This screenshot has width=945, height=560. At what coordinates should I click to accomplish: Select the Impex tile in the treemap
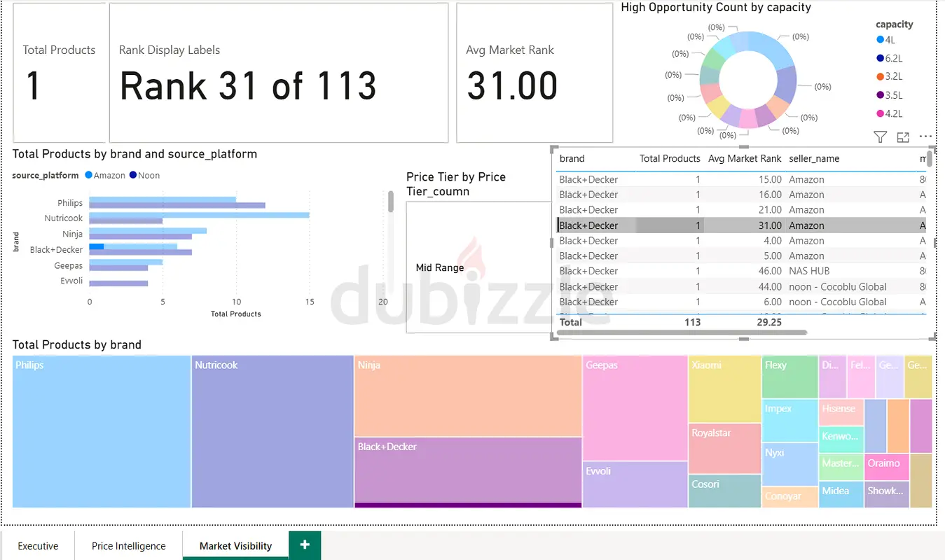click(789, 421)
